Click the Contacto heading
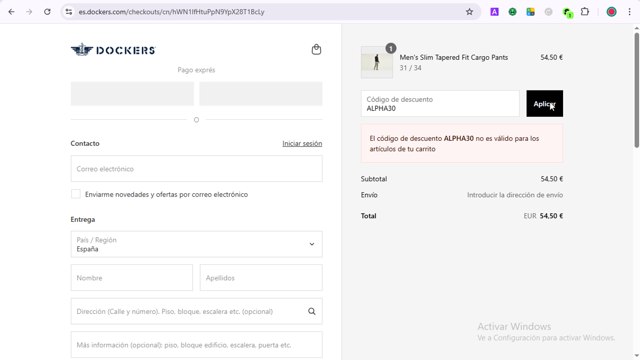This screenshot has width=640, height=360. tap(85, 143)
